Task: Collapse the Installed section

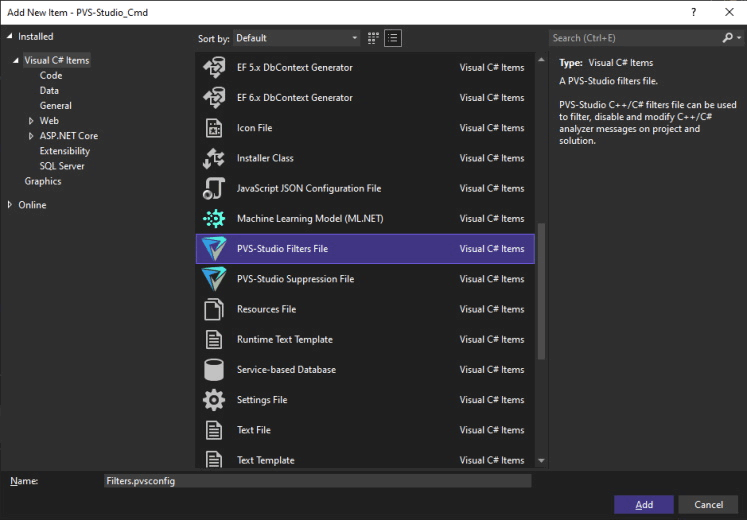Action: tap(11, 36)
